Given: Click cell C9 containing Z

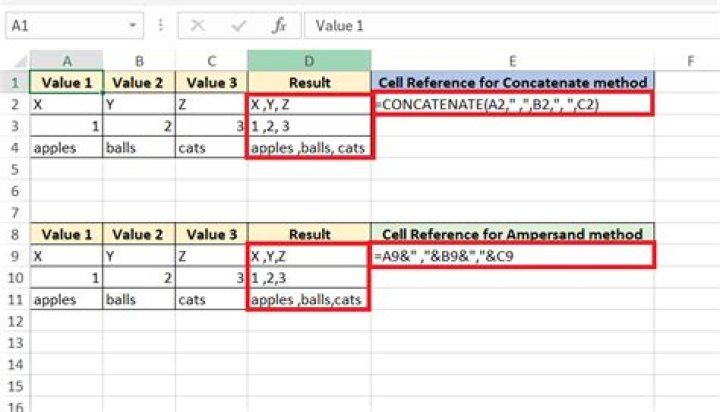Looking at the screenshot, I should [x=211, y=256].
